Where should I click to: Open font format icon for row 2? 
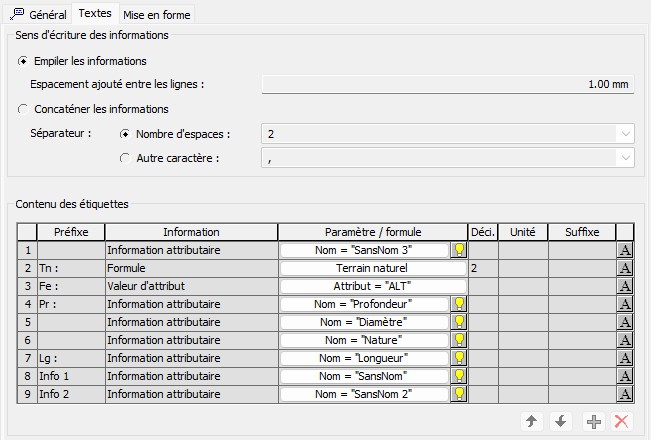(624, 268)
